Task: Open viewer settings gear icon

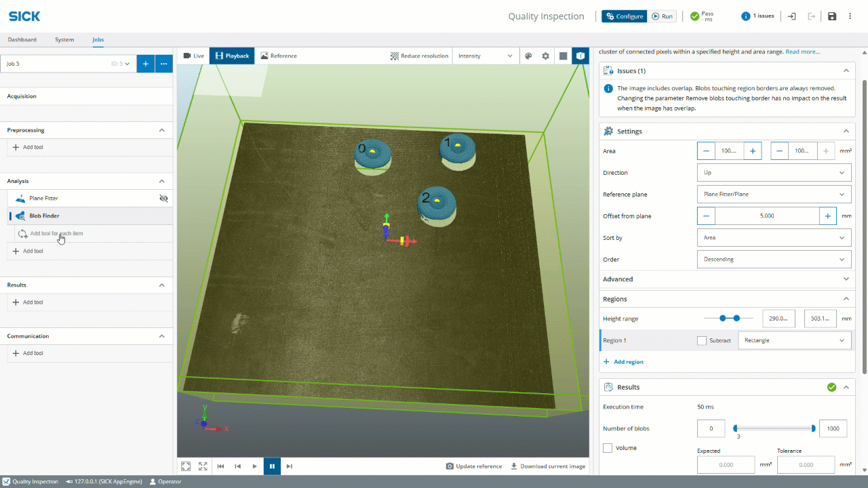Action: (546, 56)
